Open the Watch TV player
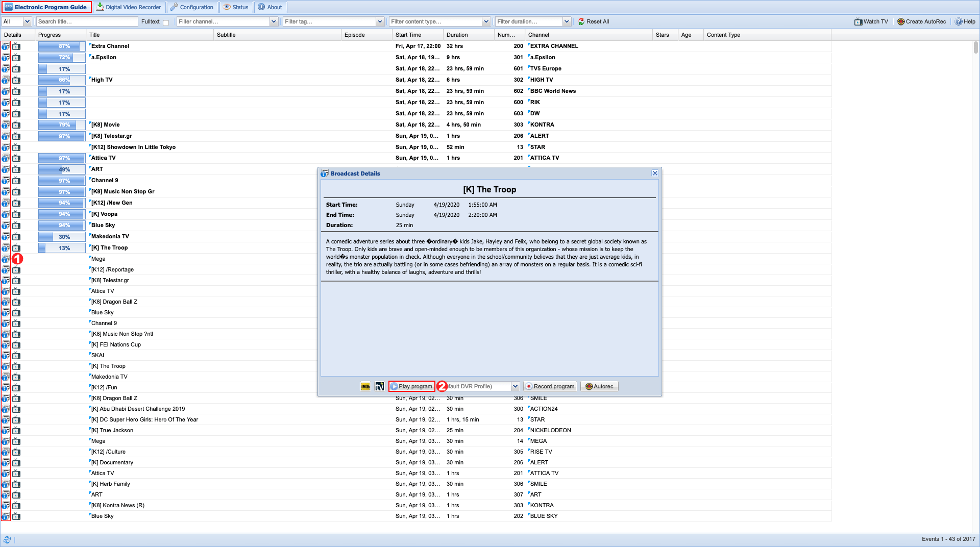980x547 pixels. [871, 21]
